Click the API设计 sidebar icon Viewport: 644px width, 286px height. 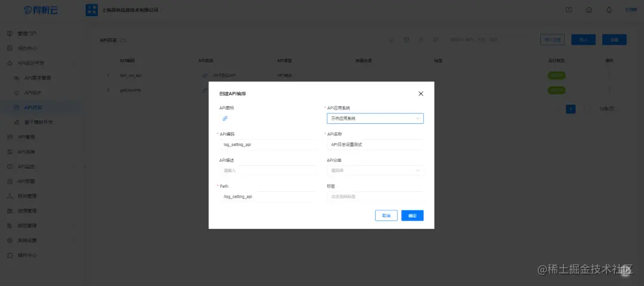coord(17,92)
